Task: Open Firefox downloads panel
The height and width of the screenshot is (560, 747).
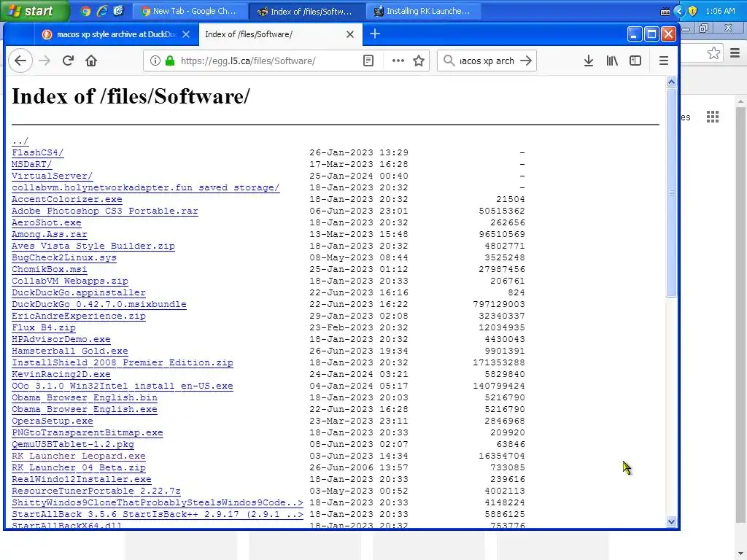Action: (589, 61)
